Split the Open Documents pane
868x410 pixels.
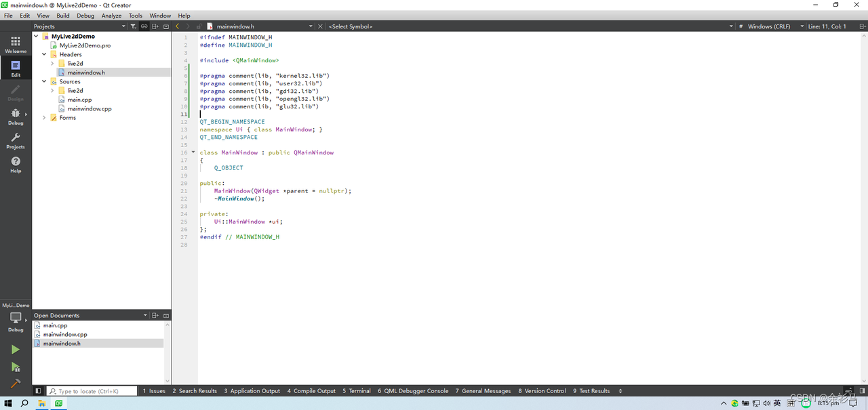pyautogui.click(x=155, y=315)
